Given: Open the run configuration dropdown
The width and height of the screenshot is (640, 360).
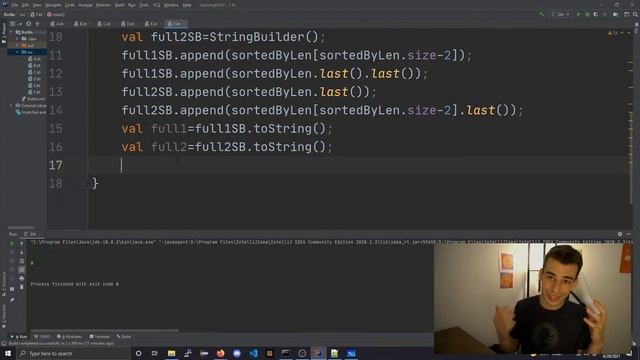Looking at the screenshot, I should [561, 14].
